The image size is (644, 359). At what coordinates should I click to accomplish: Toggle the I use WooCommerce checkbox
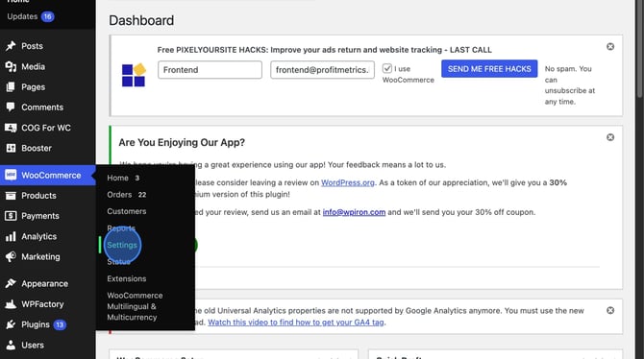[x=387, y=68]
